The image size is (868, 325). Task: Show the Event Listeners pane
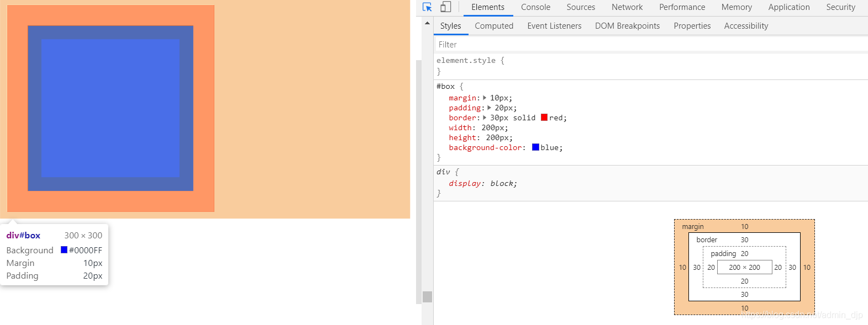pos(554,26)
